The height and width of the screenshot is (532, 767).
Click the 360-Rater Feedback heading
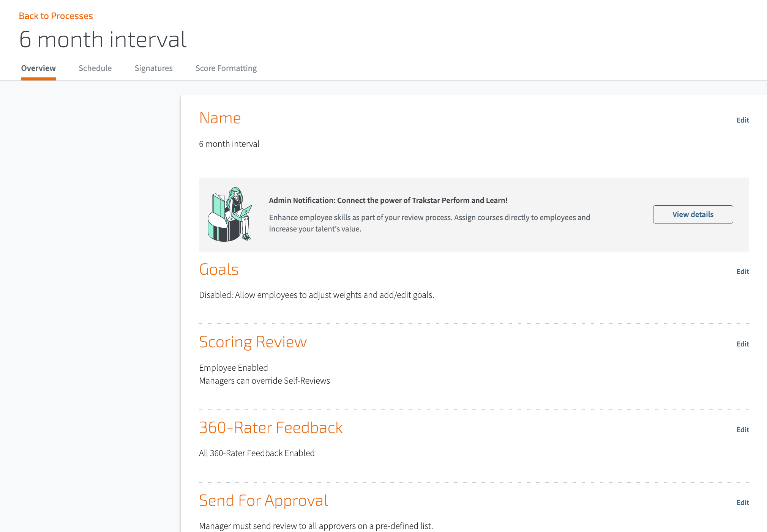[271, 428]
